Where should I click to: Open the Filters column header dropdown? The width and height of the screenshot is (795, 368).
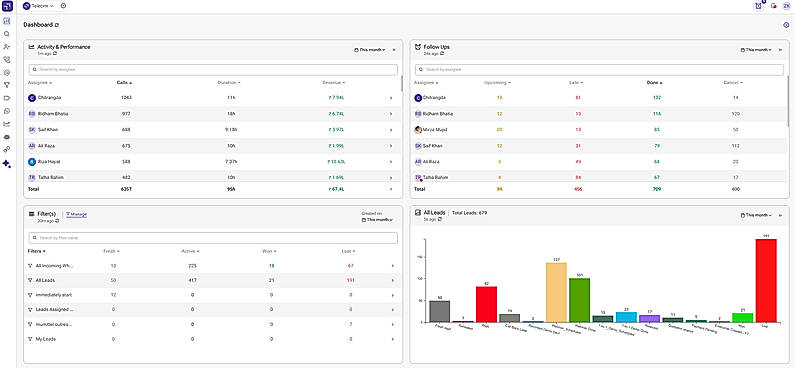[x=37, y=251]
